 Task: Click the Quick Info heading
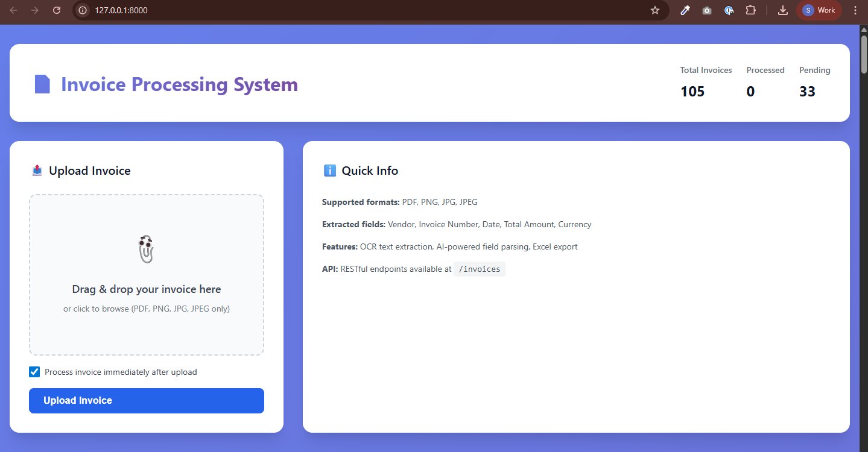pyautogui.click(x=370, y=171)
